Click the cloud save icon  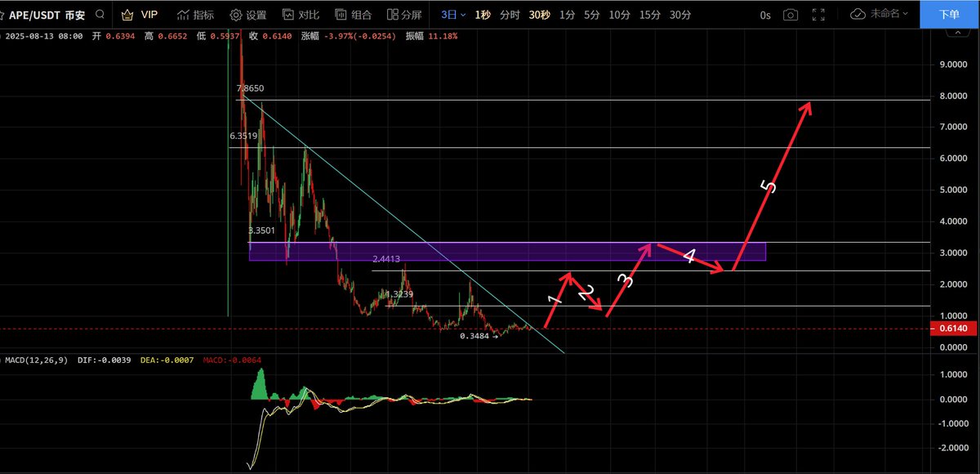tap(857, 14)
